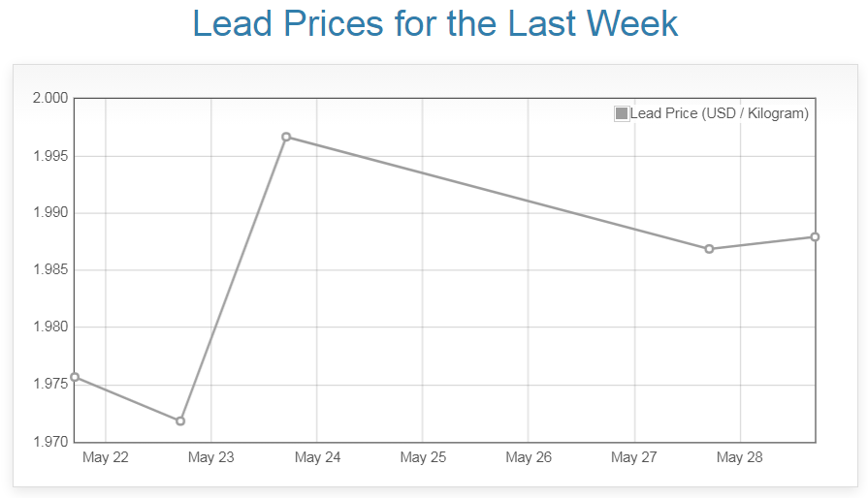
Task: Select the data point just before May 28
Action: (709, 249)
